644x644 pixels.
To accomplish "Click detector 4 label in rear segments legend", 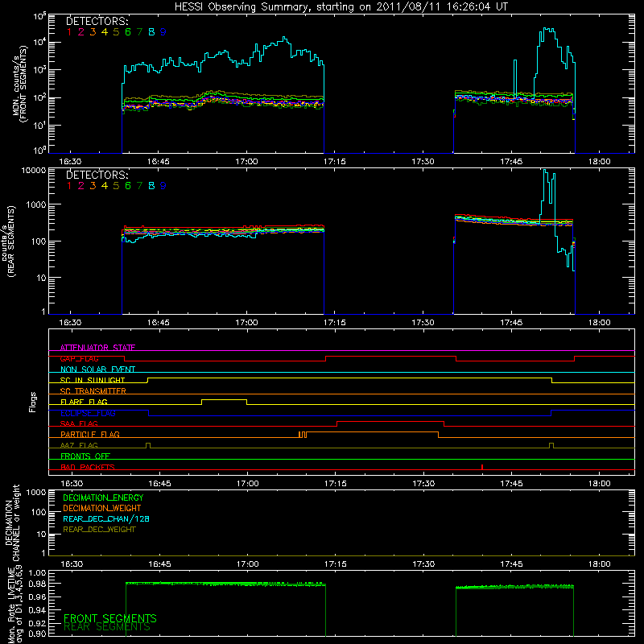I will tap(105, 186).
